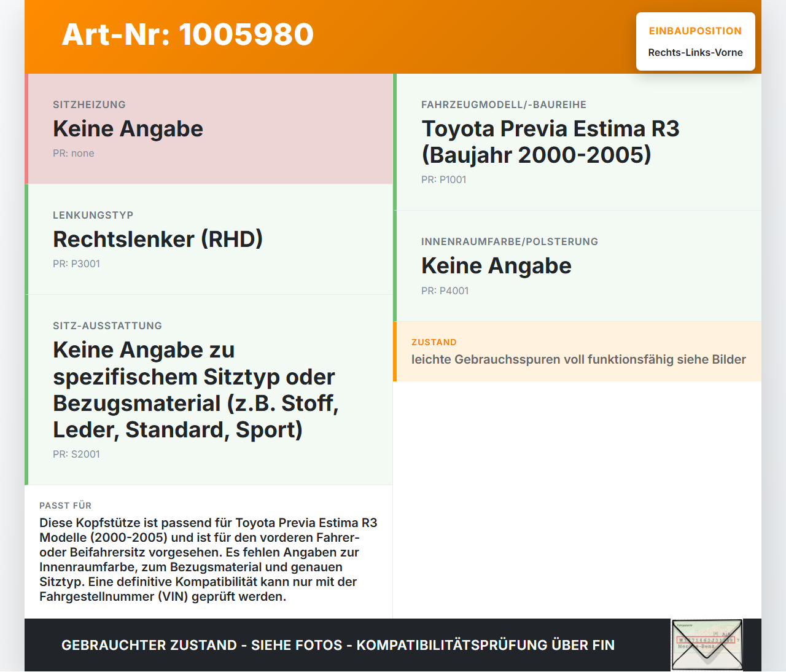Viewport: 786px width, 672px height.
Task: Click the Einbauposition label
Action: (x=695, y=31)
